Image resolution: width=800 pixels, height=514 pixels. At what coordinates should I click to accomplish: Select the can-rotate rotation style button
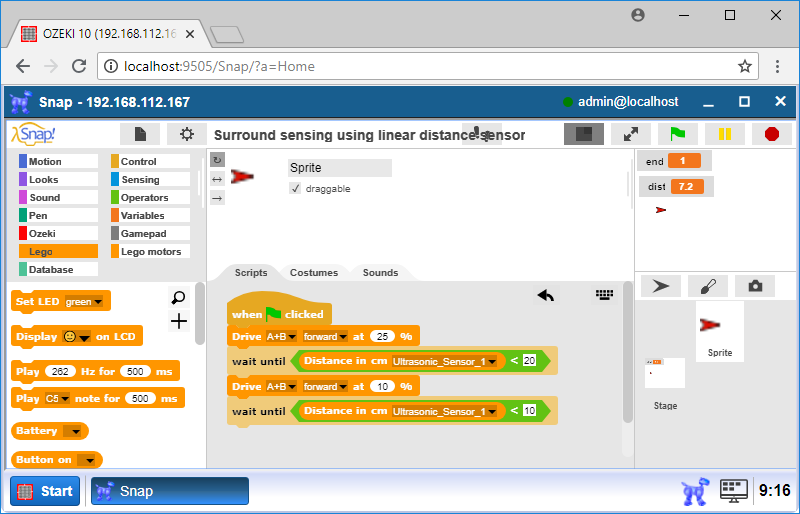[x=217, y=160]
